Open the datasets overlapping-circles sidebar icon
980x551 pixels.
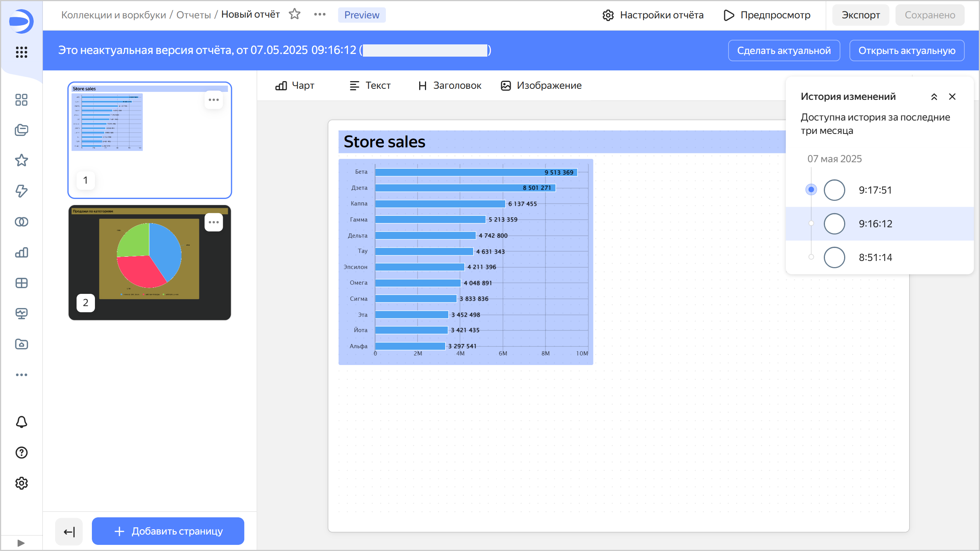(x=21, y=222)
